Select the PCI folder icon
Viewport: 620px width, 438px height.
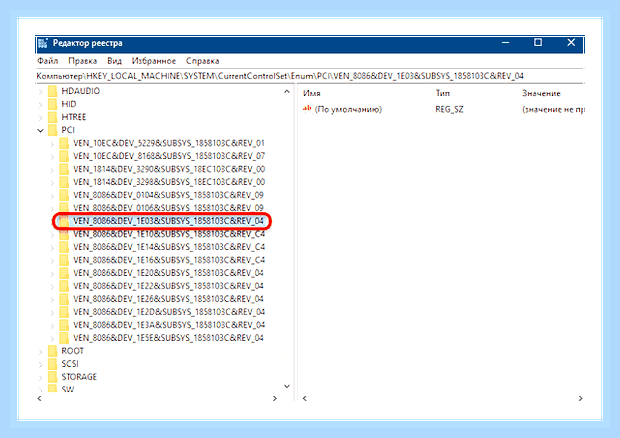pyautogui.click(x=52, y=130)
